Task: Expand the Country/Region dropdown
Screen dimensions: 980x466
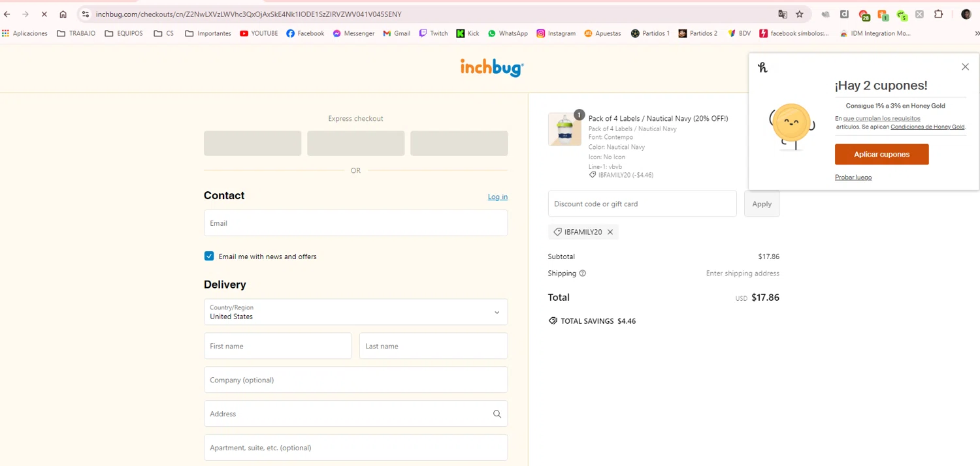Action: click(355, 312)
